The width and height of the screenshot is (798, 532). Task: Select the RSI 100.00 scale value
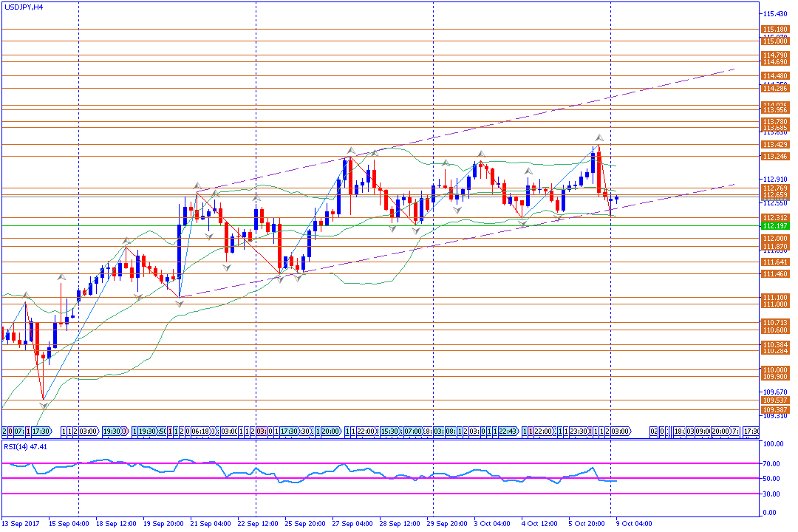point(774,444)
